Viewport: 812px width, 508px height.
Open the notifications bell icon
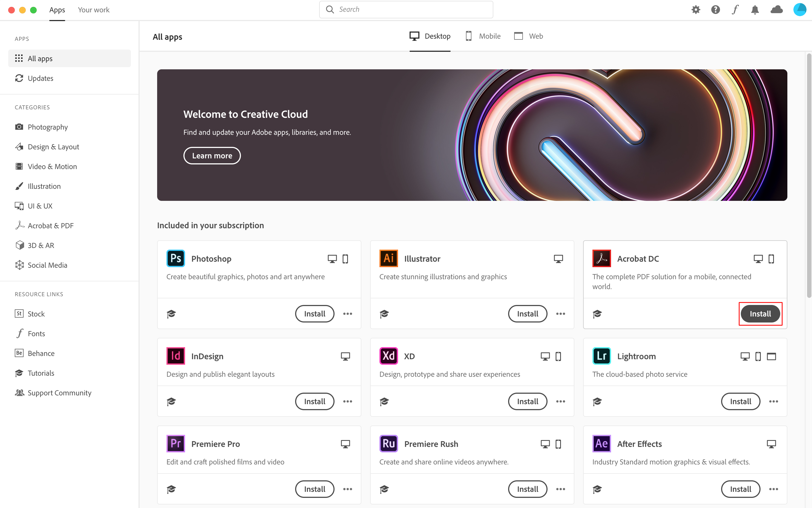coord(755,10)
